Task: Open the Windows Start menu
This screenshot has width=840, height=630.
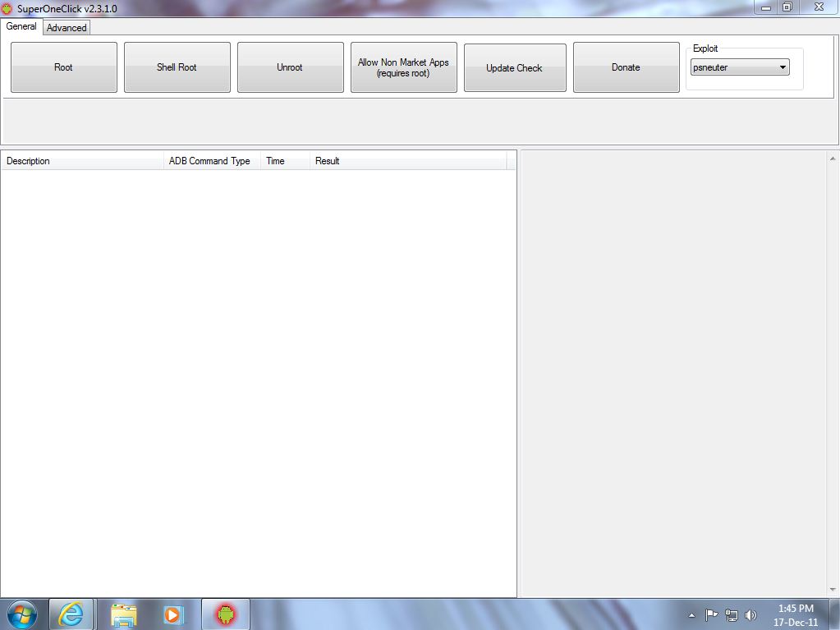Action: click(x=22, y=614)
